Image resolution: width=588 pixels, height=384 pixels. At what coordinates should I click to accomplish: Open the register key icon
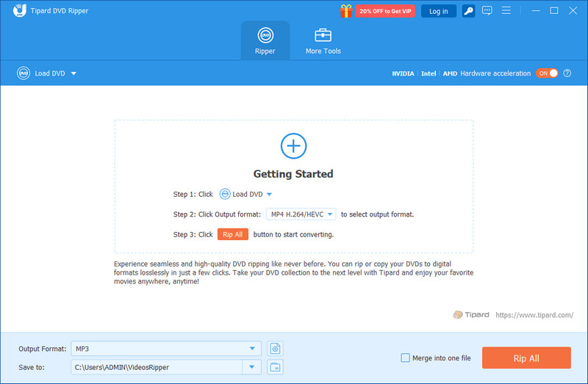pyautogui.click(x=467, y=11)
